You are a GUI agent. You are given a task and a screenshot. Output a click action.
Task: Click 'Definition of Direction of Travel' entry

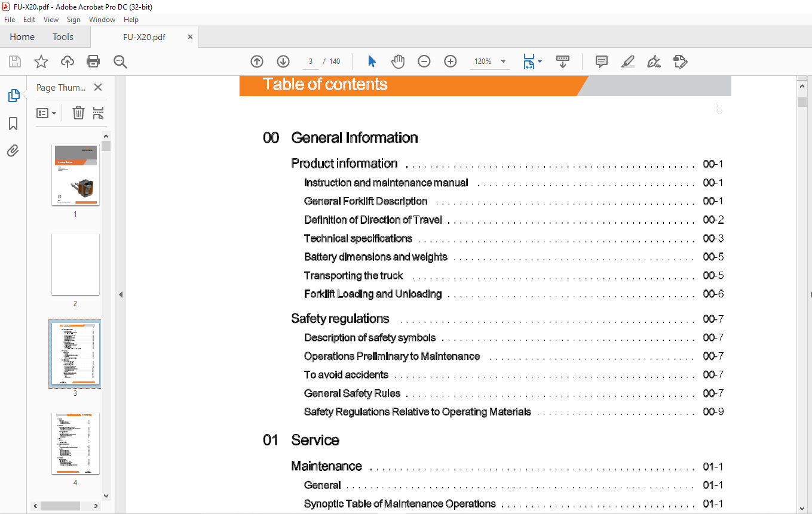(x=373, y=220)
